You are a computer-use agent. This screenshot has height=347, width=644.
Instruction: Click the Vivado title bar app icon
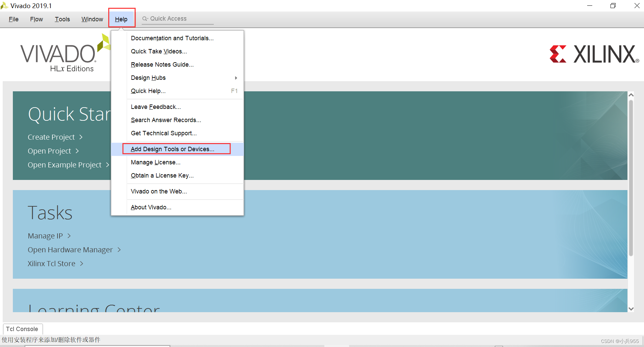[4, 5]
